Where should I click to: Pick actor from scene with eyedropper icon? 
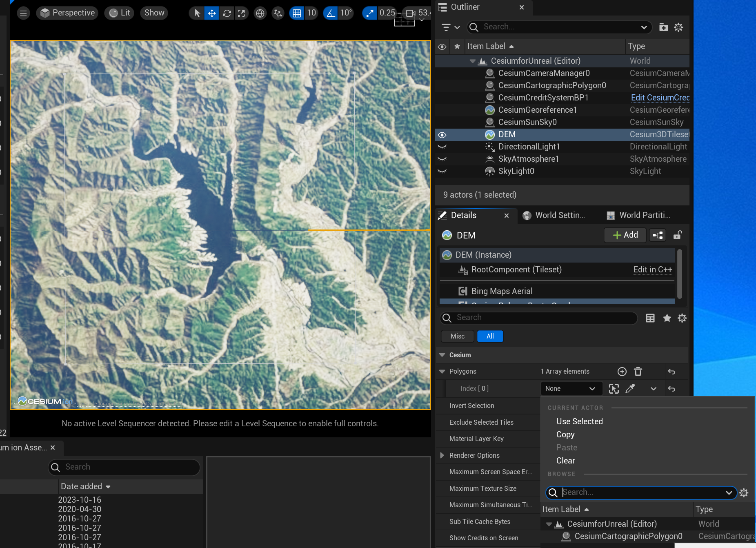tap(630, 389)
